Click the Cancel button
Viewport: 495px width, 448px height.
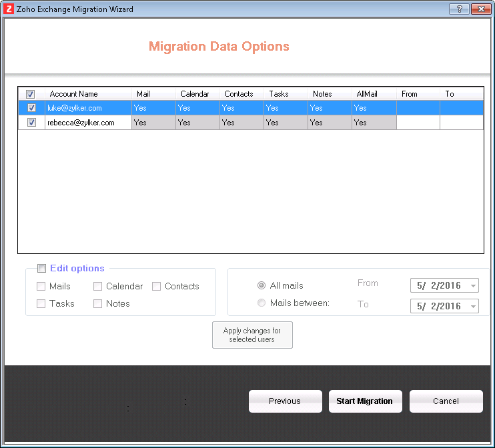[x=446, y=401]
